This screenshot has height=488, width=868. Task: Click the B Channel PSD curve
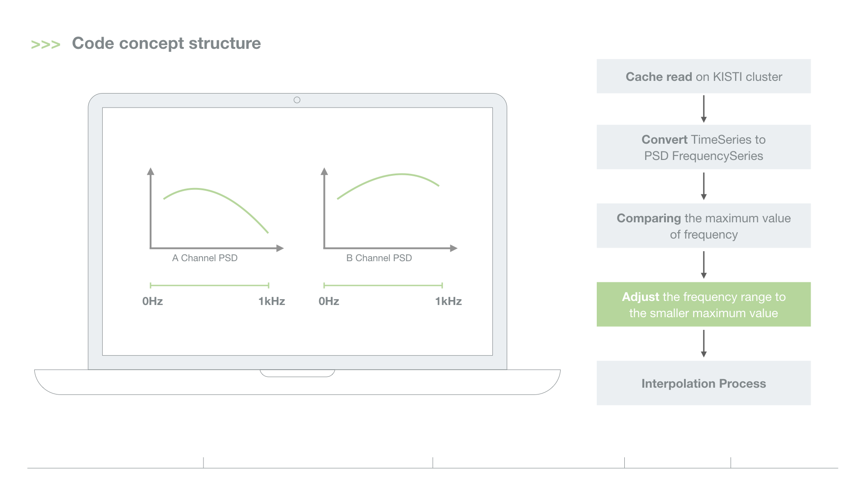(400, 174)
